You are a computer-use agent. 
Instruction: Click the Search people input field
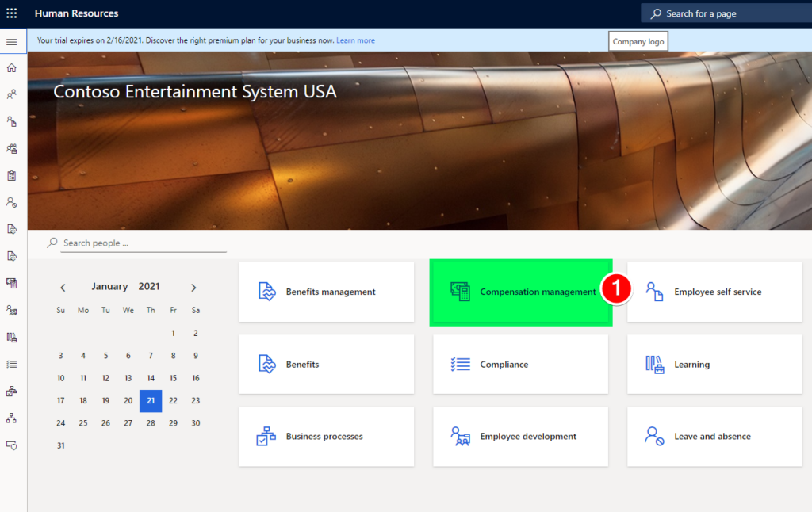pos(144,243)
